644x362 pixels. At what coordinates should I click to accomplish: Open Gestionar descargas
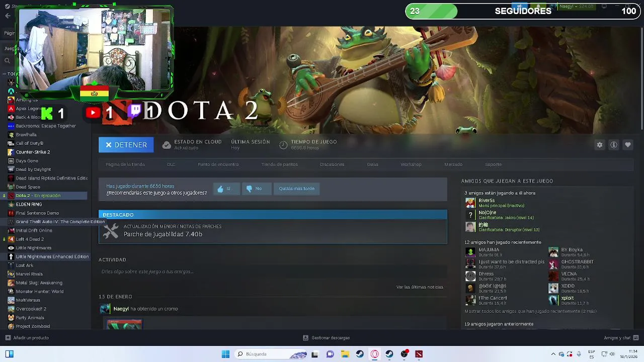[326, 338]
